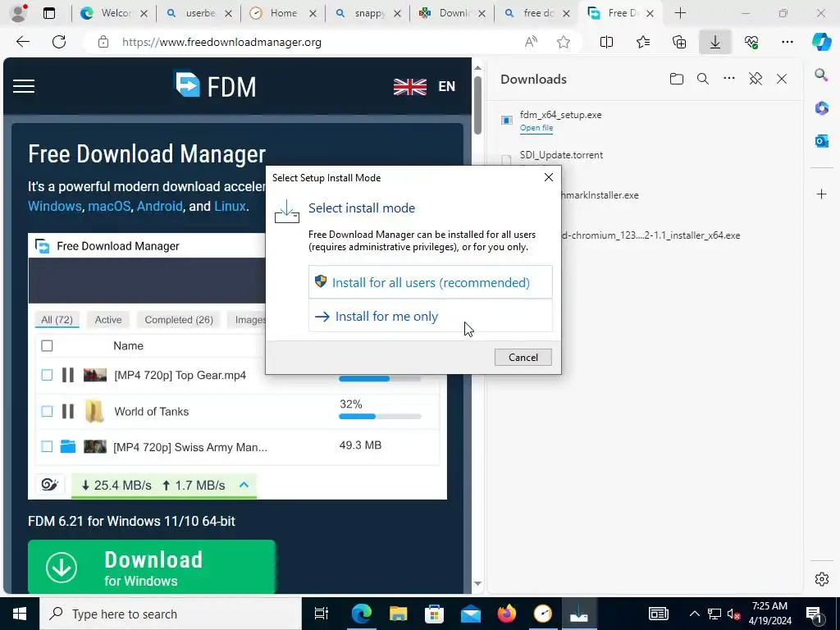
Task: Click the World of Tanks progress bar
Action: click(381, 416)
